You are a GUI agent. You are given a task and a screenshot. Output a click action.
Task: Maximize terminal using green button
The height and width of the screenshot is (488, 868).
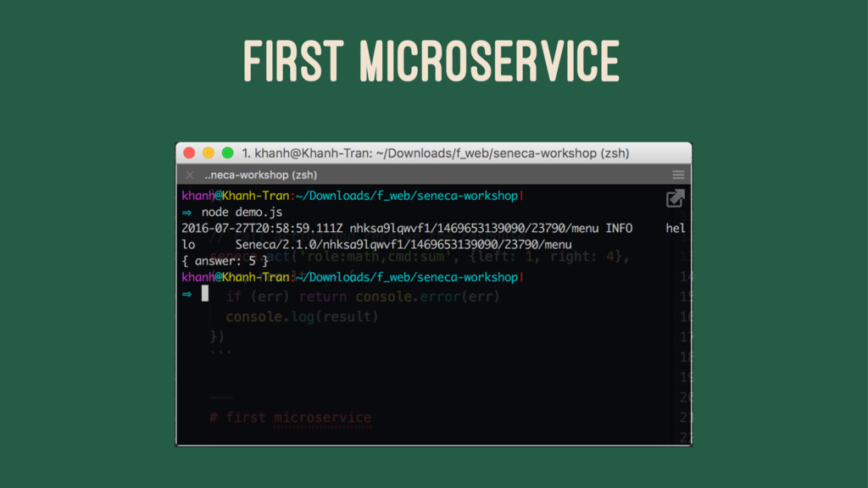click(x=227, y=153)
